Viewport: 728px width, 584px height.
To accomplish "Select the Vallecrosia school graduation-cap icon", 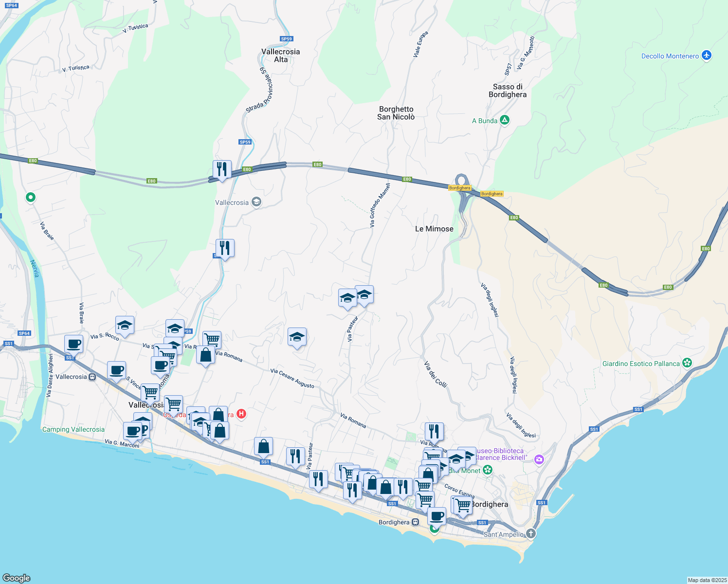I will pyautogui.click(x=256, y=202).
